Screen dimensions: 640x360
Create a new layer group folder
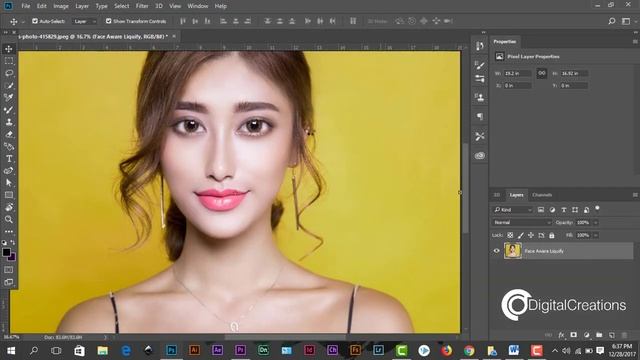[599, 335]
